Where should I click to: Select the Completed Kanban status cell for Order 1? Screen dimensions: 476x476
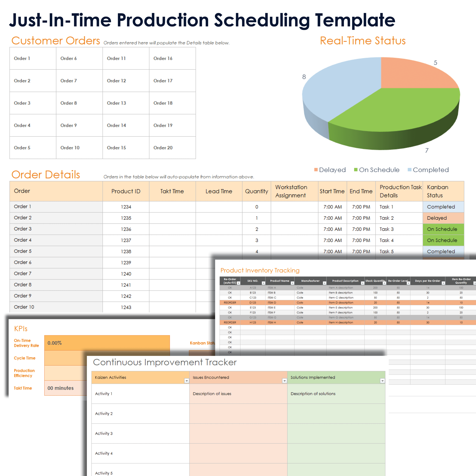443,207
